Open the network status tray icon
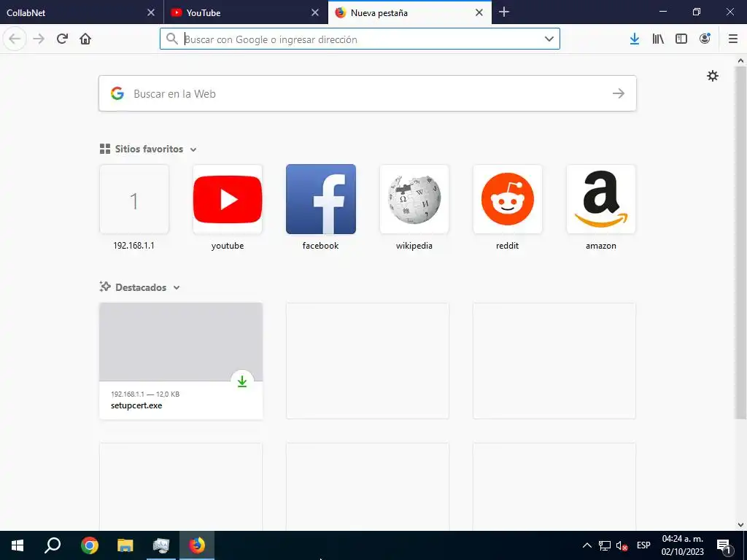 (x=605, y=545)
